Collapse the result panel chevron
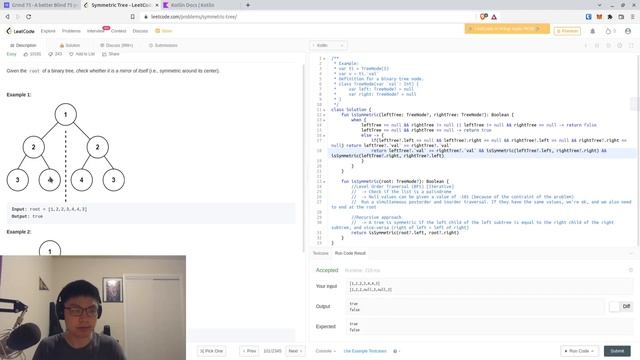Viewport: 640px width, 360px height. [x=631, y=253]
